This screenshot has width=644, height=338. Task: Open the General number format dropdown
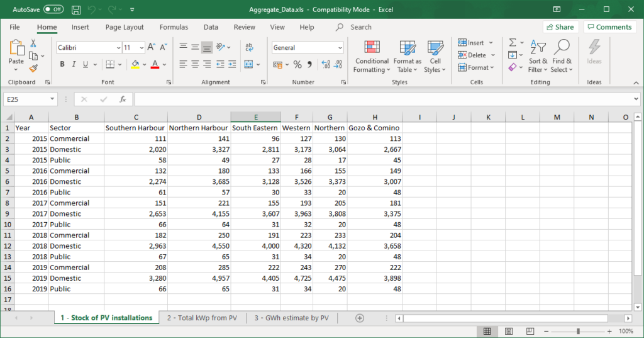pos(340,48)
